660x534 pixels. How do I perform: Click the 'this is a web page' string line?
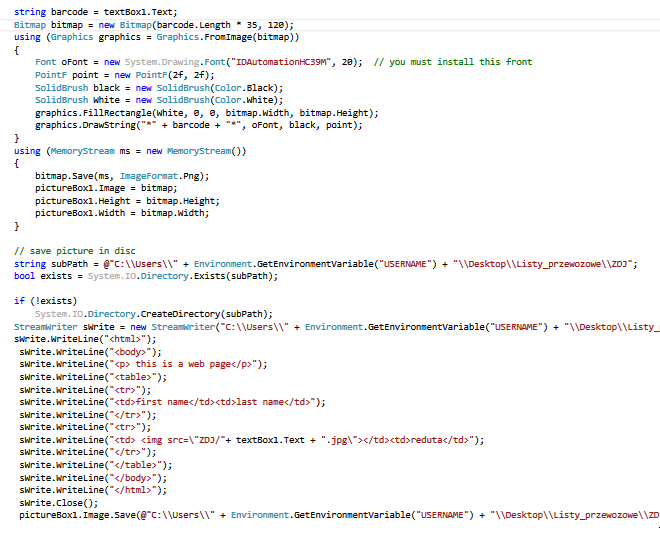[143, 364]
